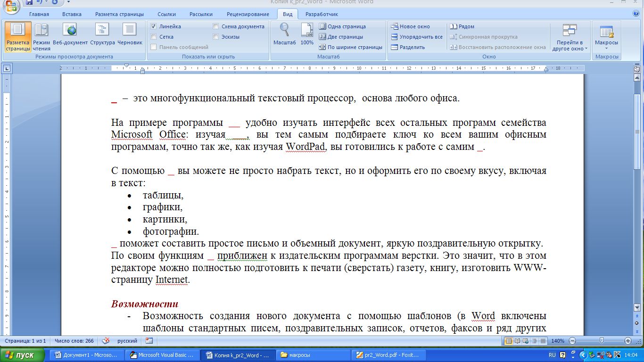Click macro recording status bar icon
The width and height of the screenshot is (644, 362).
point(149,341)
